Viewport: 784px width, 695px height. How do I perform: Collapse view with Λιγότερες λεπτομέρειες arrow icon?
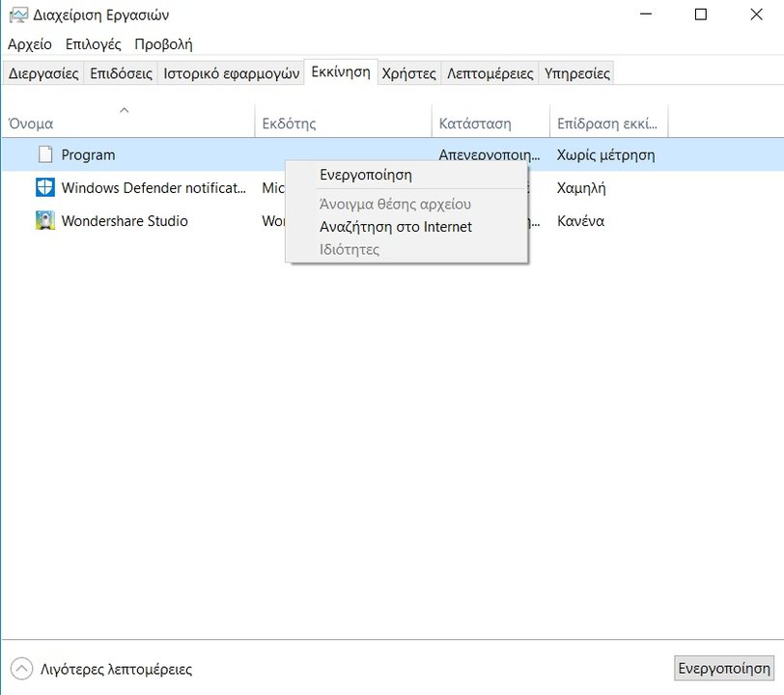coord(21,669)
